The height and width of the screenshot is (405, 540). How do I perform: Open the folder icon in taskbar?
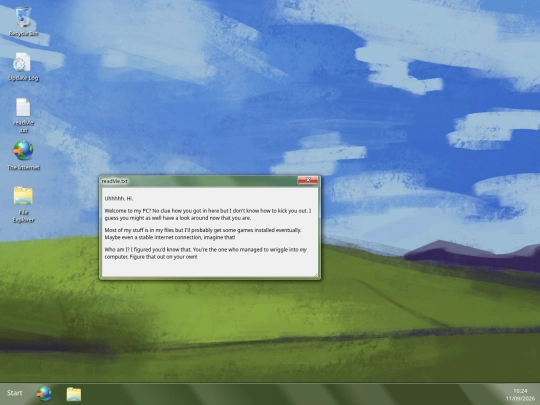(74, 394)
